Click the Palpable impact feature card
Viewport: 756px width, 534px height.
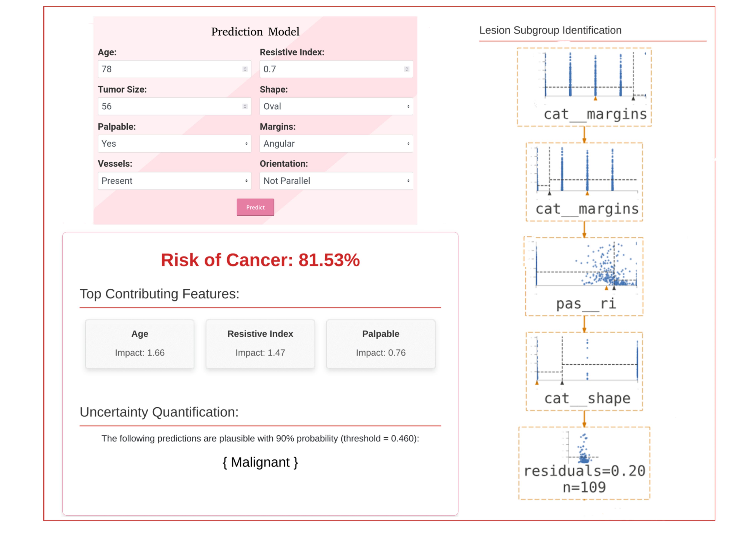tap(381, 344)
